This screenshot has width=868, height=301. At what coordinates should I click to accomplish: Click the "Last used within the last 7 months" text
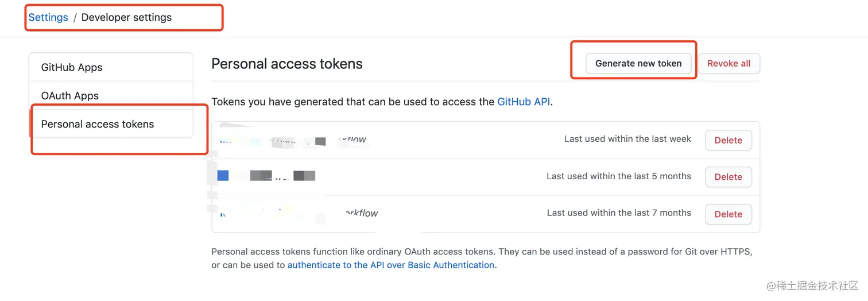pos(618,213)
